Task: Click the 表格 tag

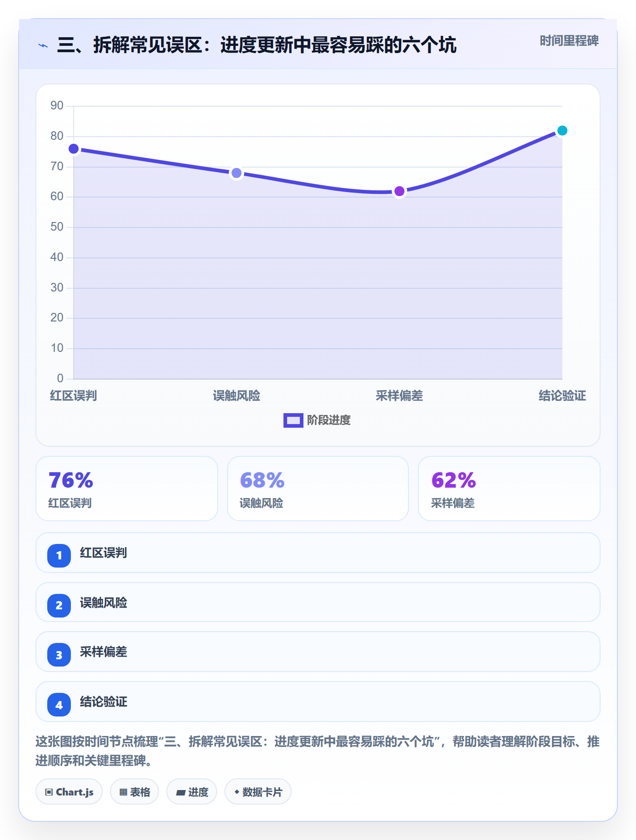Action: click(x=134, y=792)
